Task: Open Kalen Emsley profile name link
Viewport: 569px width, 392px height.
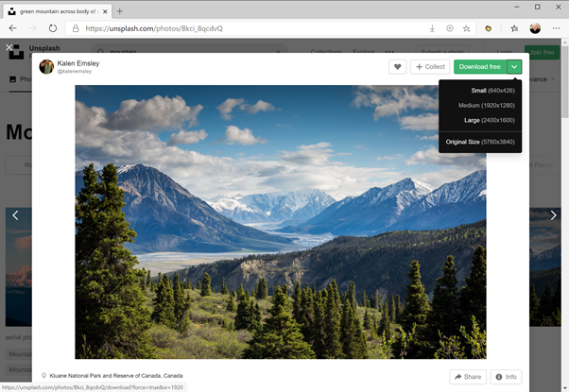Action: 78,63
